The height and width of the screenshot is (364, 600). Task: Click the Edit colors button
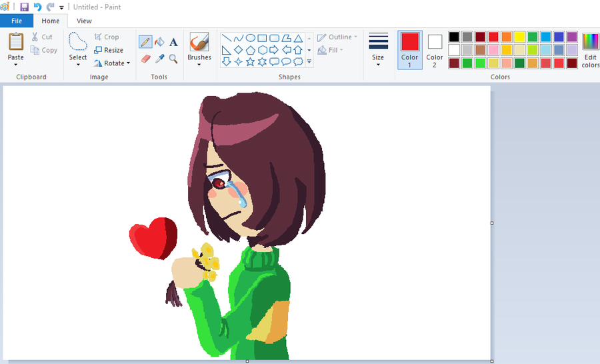point(591,51)
